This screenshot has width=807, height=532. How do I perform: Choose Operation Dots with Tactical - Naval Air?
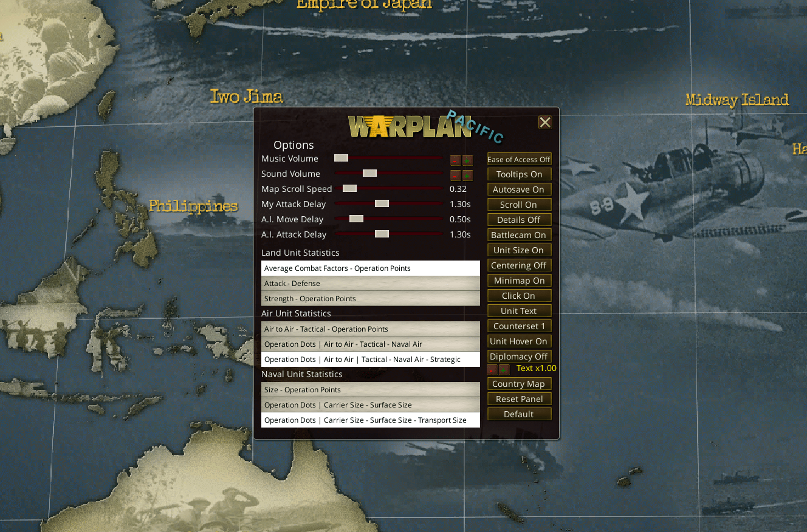coord(371,344)
